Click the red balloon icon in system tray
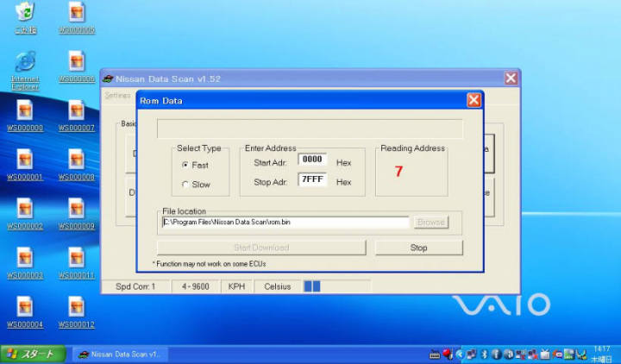Image resolution: width=621 pixels, height=364 pixels. coord(447,354)
